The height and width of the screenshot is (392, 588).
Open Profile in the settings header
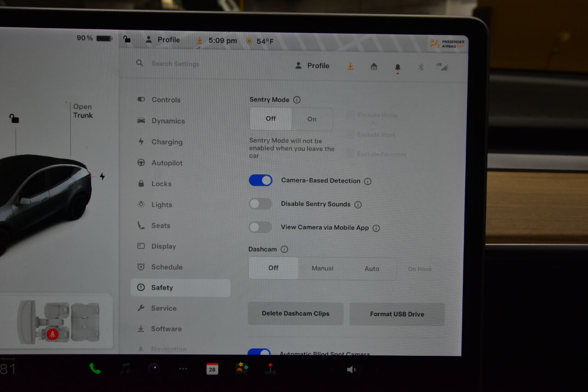[x=312, y=66]
